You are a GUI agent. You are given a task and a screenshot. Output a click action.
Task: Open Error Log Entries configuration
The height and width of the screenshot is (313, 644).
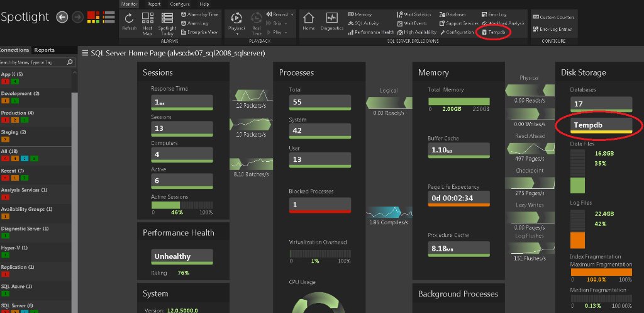coord(552,29)
